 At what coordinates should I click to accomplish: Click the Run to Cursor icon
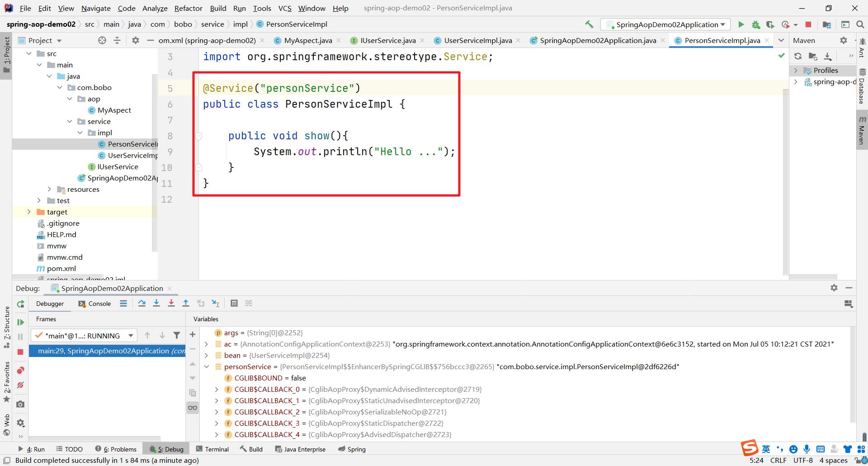(x=216, y=303)
